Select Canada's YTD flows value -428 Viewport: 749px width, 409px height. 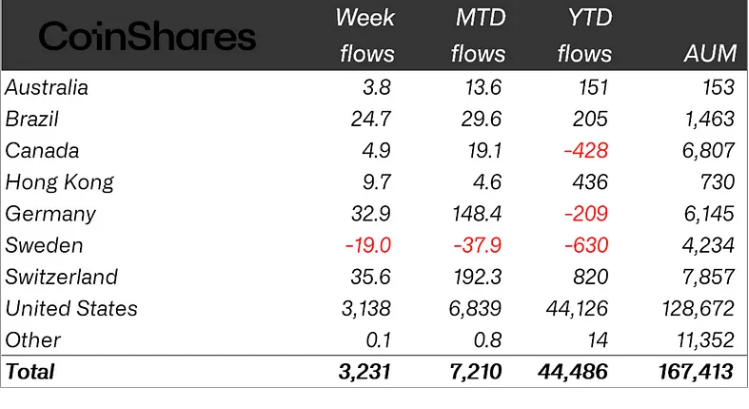click(x=586, y=151)
